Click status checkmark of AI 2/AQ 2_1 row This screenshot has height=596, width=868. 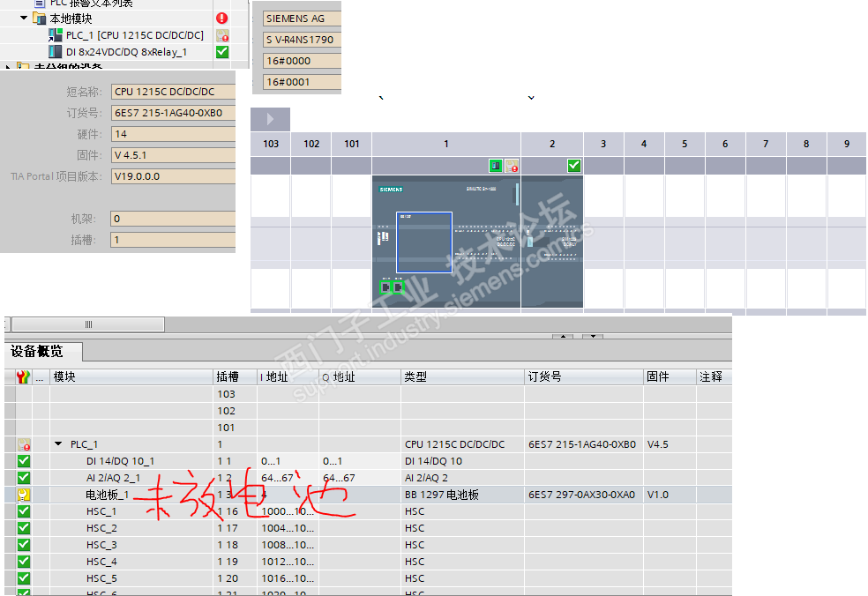(24, 478)
